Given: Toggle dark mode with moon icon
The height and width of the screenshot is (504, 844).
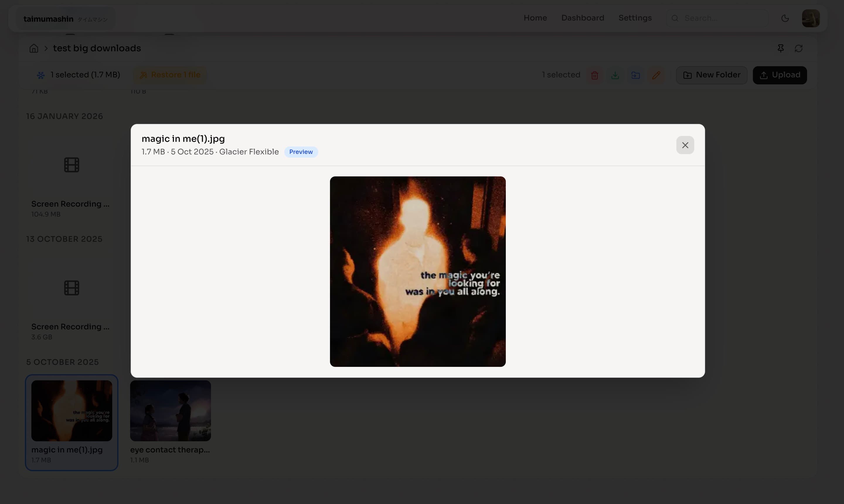Looking at the screenshot, I should click(785, 18).
